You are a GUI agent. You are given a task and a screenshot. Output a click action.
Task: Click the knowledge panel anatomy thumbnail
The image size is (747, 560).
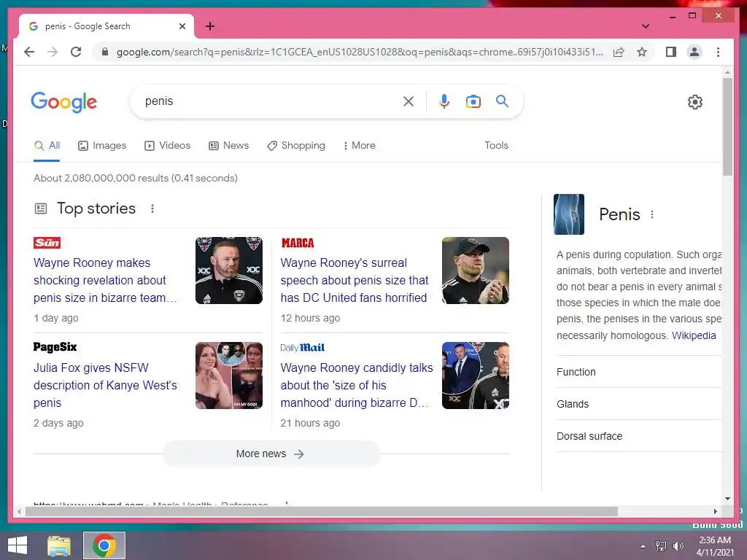569,214
